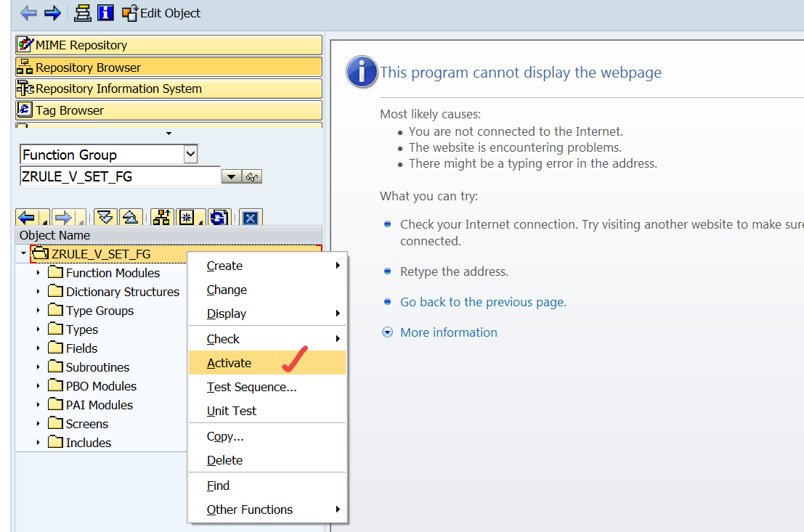Collapse the ZRULE_V_SET_FG root node
Image resolution: width=804 pixels, height=532 pixels.
23,253
